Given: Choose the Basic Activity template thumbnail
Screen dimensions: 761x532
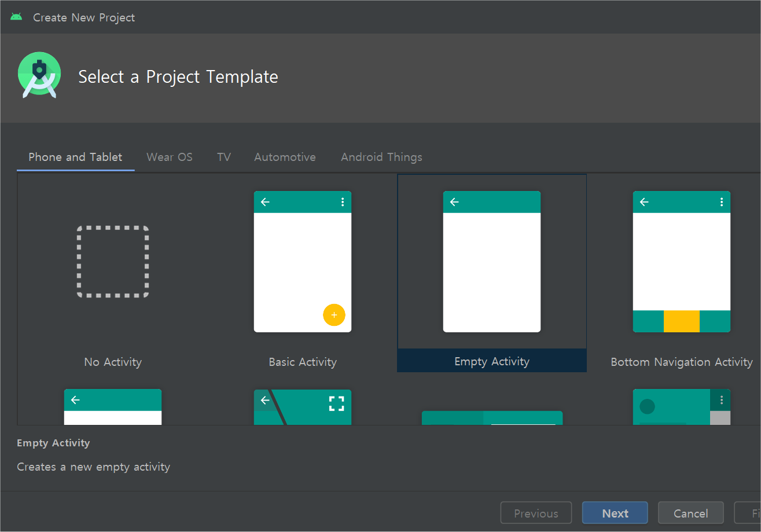Looking at the screenshot, I should (303, 262).
